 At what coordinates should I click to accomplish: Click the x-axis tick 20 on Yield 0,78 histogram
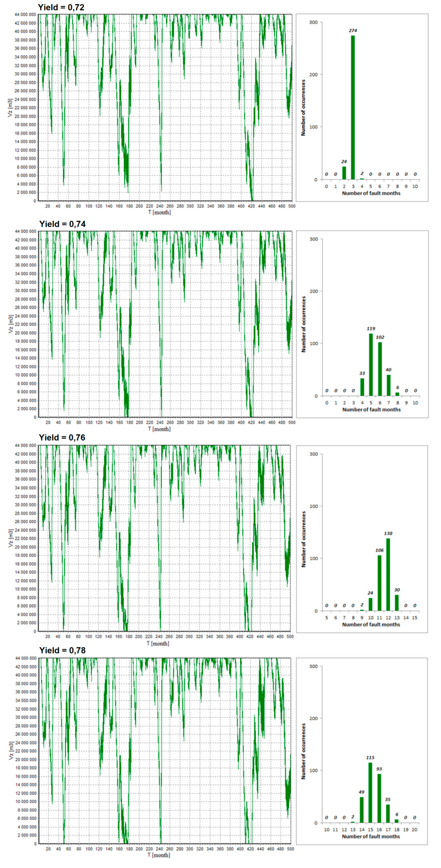414,830
